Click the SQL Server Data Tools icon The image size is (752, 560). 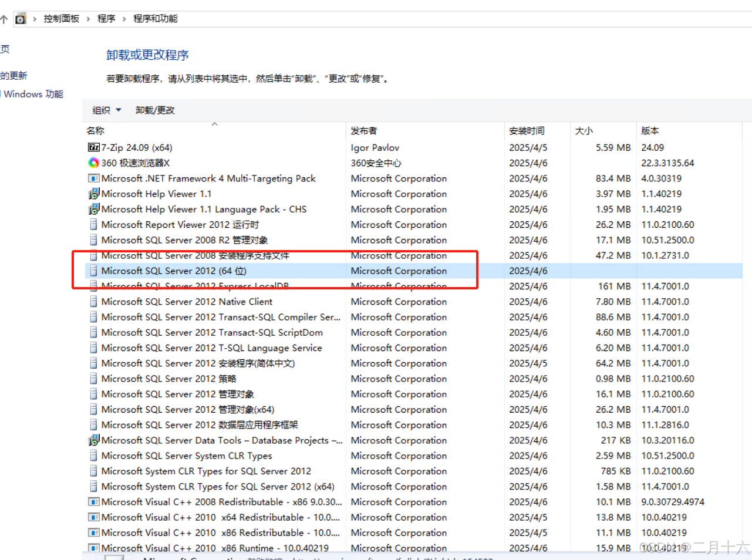[93, 440]
